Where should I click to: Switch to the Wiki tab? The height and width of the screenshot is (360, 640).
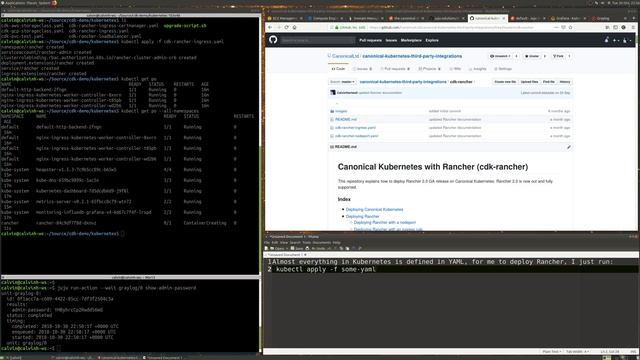coord(455,69)
